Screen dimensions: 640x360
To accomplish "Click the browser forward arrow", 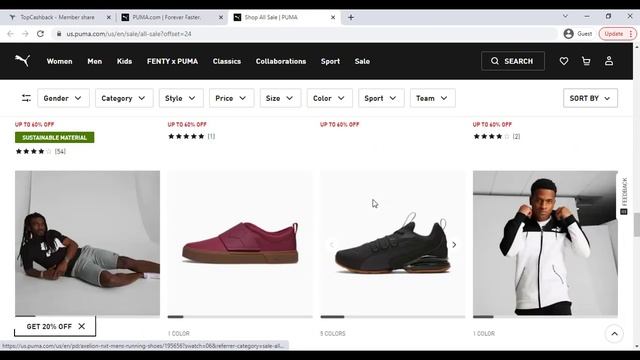I will (25, 34).
